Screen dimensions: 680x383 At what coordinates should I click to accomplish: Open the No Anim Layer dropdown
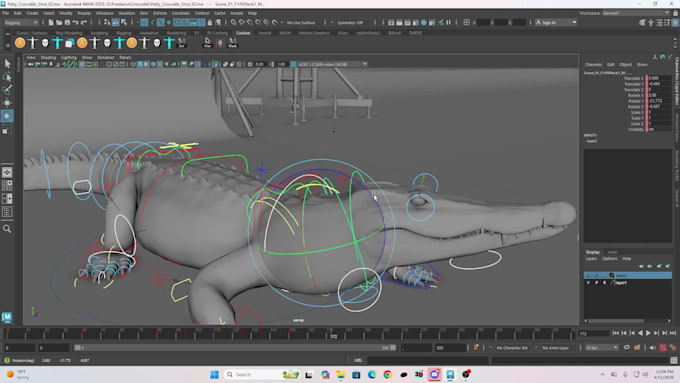point(556,348)
